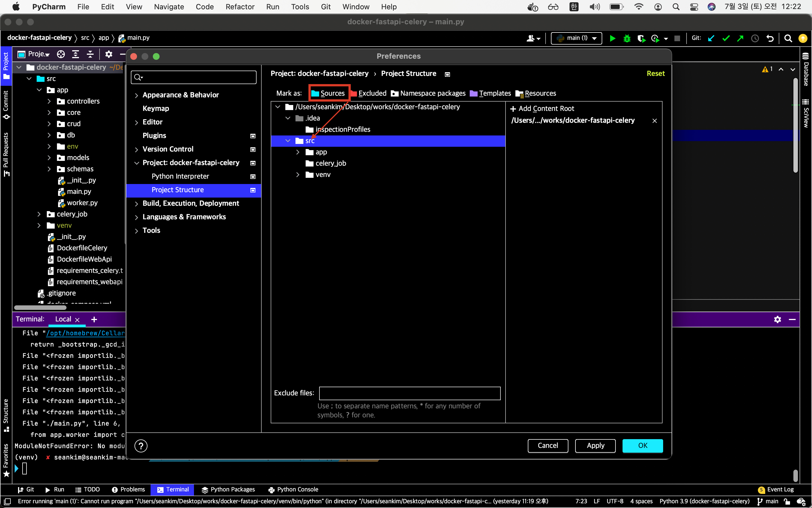Click the OK button in Preferences
The height and width of the screenshot is (508, 812).
[x=643, y=446]
